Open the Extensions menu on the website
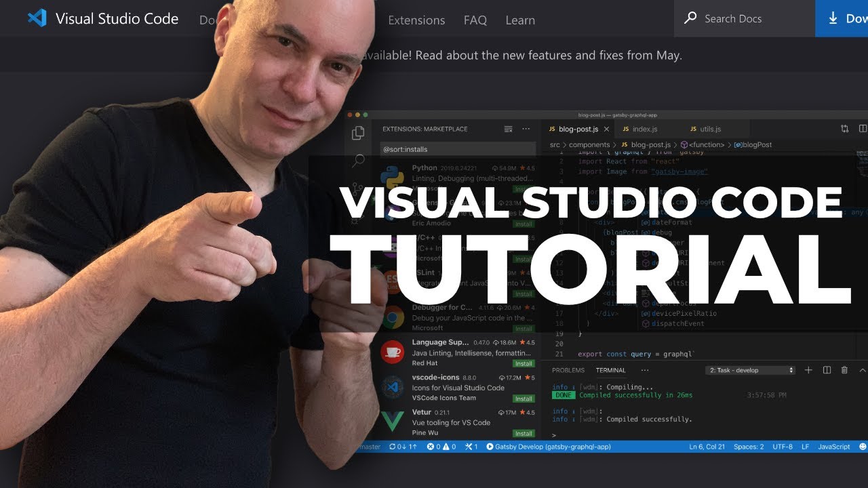The width and height of the screenshot is (868, 488). (x=416, y=20)
